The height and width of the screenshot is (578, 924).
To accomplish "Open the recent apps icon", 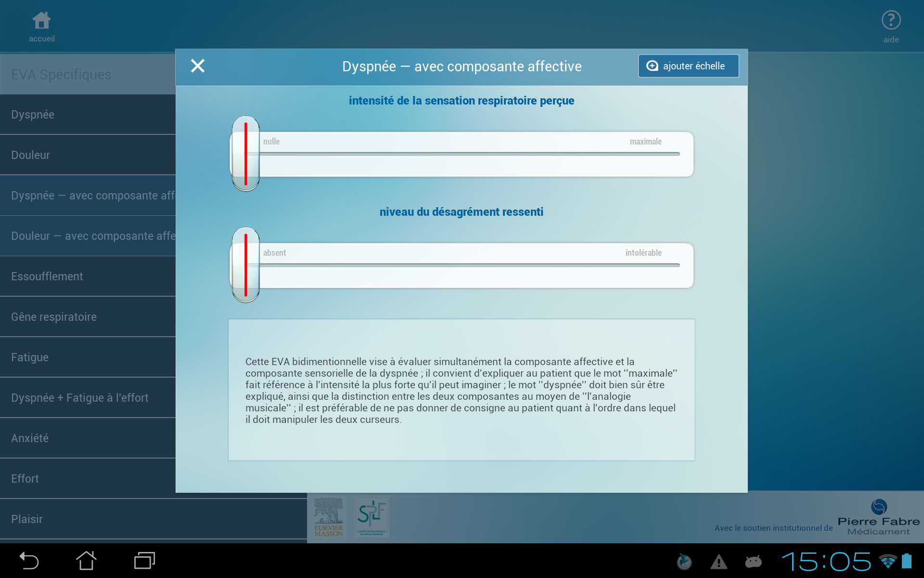I will point(144,561).
